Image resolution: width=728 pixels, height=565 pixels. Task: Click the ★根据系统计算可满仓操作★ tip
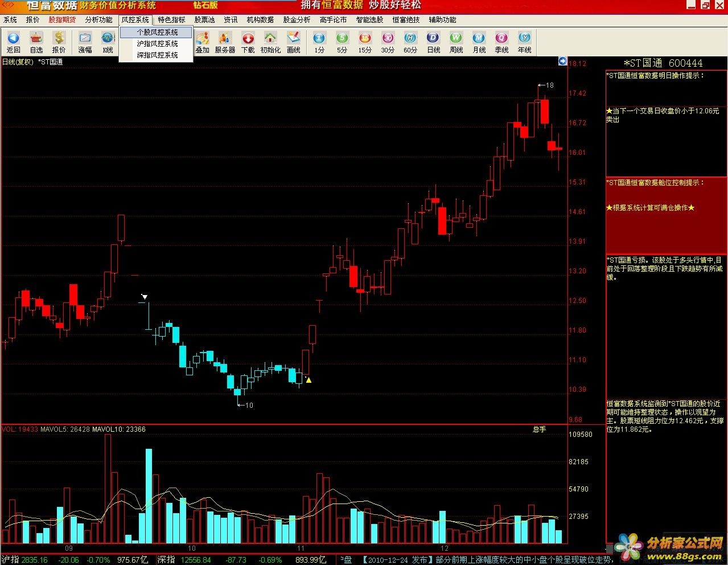[651, 208]
